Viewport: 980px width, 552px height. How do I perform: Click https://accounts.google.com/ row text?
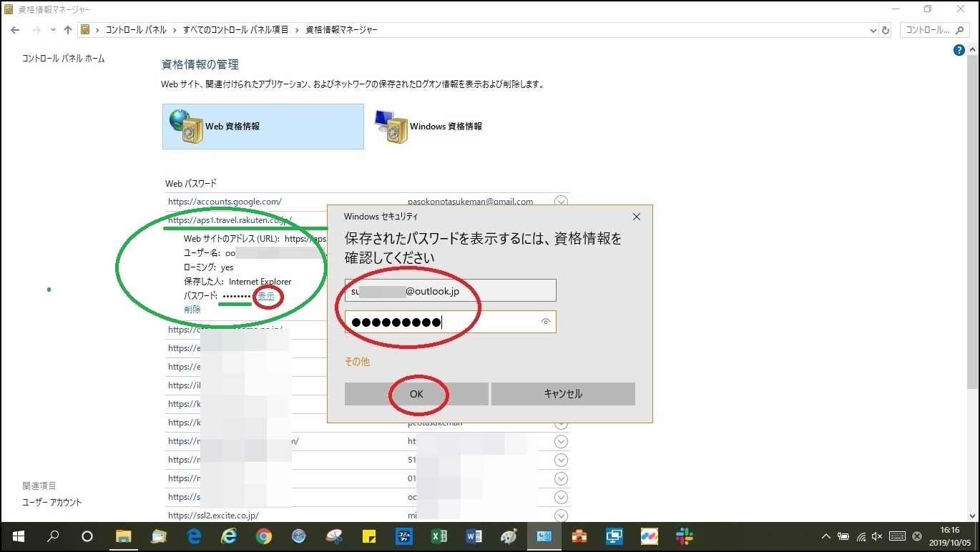click(x=225, y=202)
